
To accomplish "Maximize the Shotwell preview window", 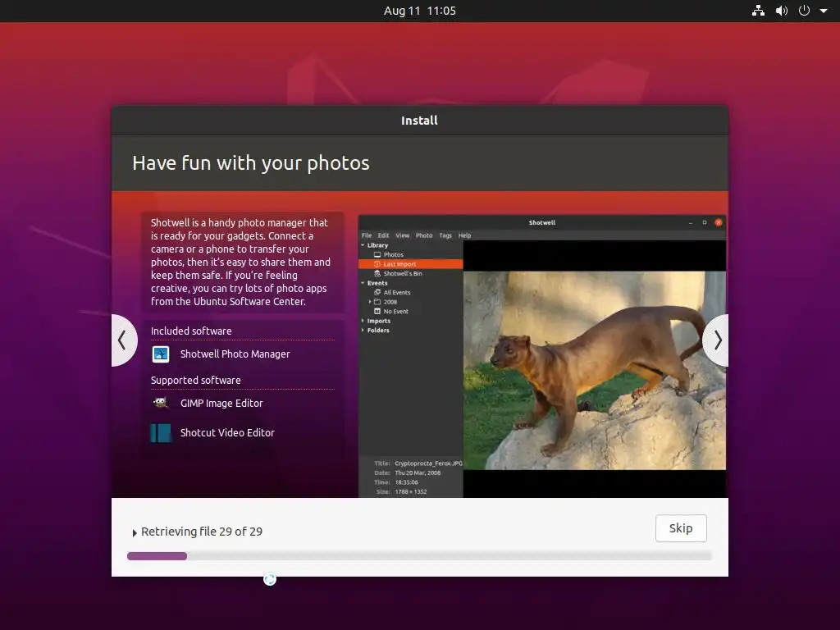I will pyautogui.click(x=705, y=222).
